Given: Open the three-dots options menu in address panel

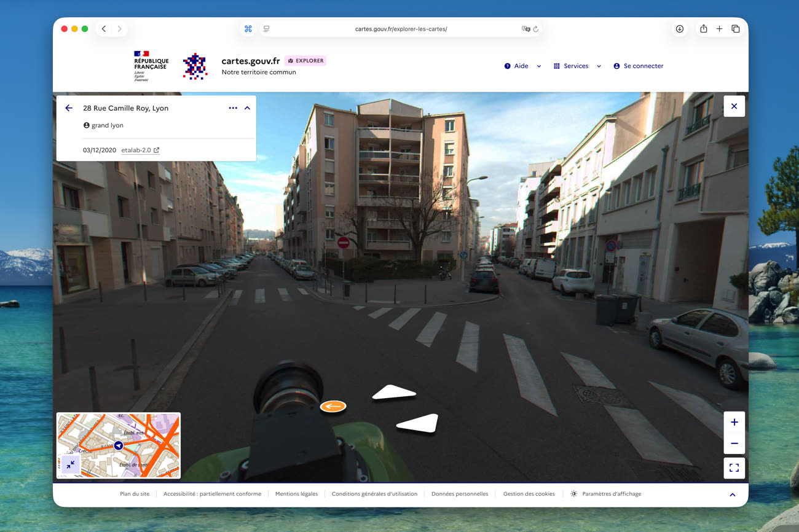Looking at the screenshot, I should point(233,108).
